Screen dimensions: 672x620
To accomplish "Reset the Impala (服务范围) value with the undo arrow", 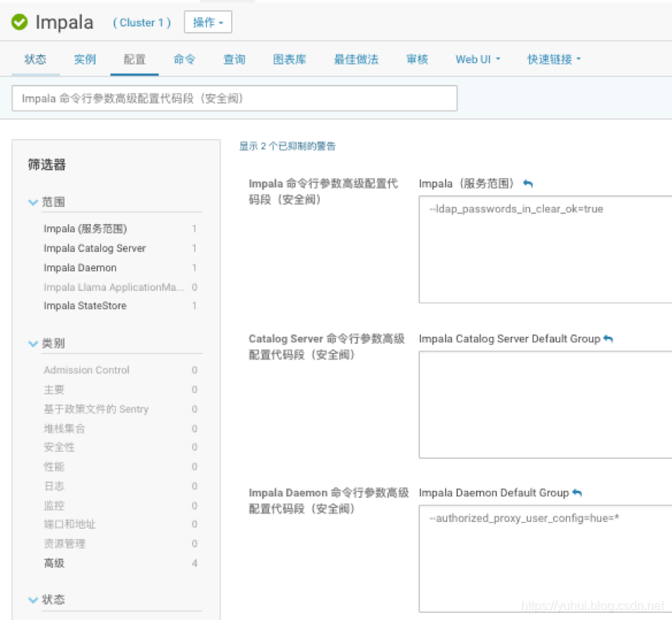I will pos(528,184).
